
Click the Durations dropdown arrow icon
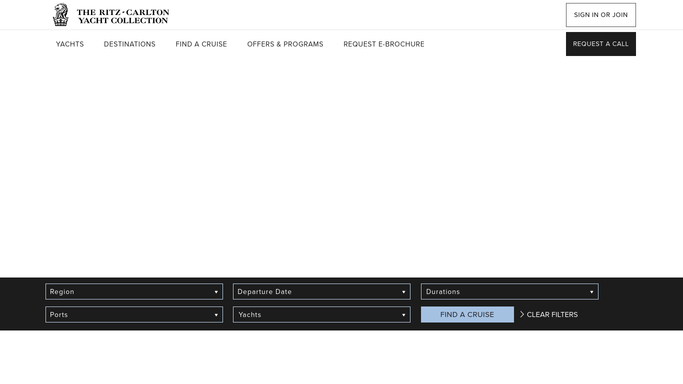coord(592,292)
